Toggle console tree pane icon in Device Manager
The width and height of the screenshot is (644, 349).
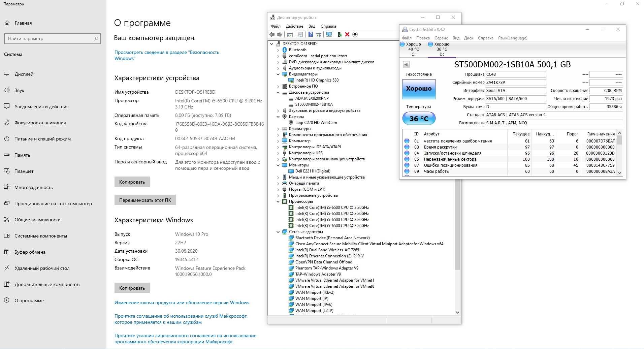[290, 34]
